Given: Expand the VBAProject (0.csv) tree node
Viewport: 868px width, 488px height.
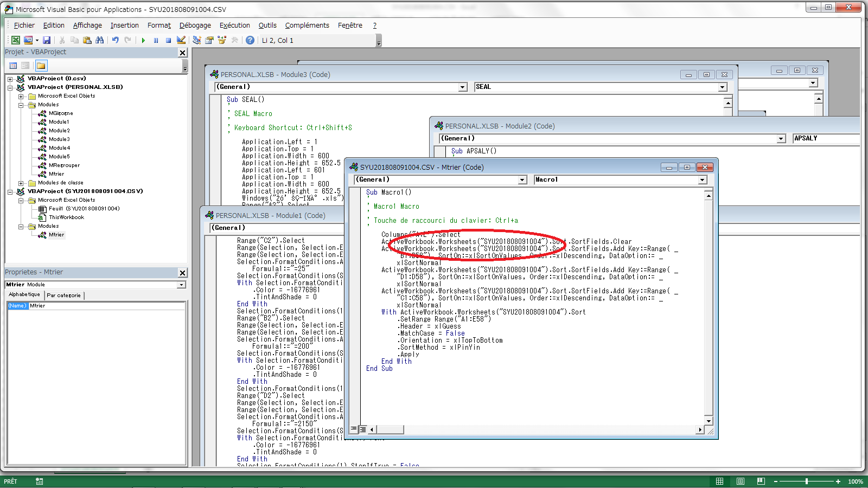Looking at the screenshot, I should pos(10,79).
